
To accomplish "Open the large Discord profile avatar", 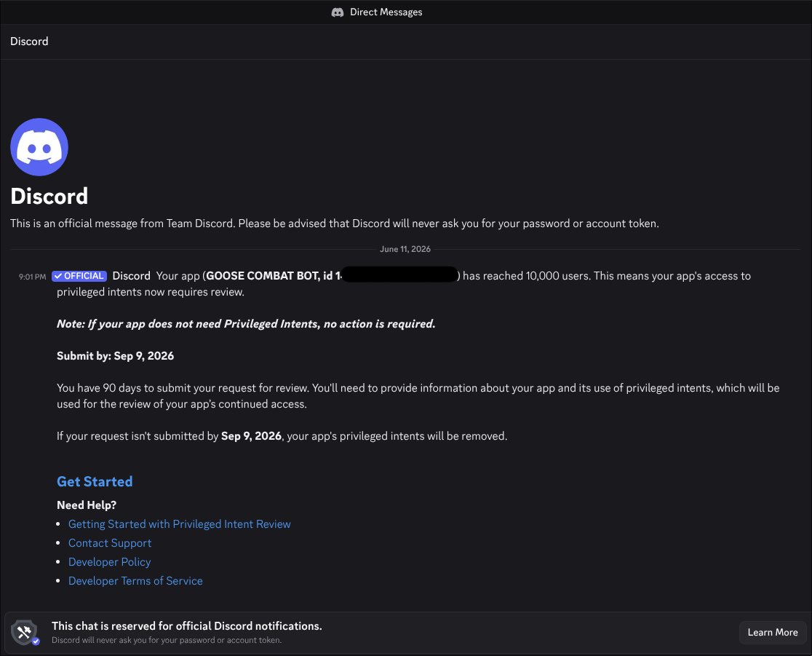I will coord(39,147).
